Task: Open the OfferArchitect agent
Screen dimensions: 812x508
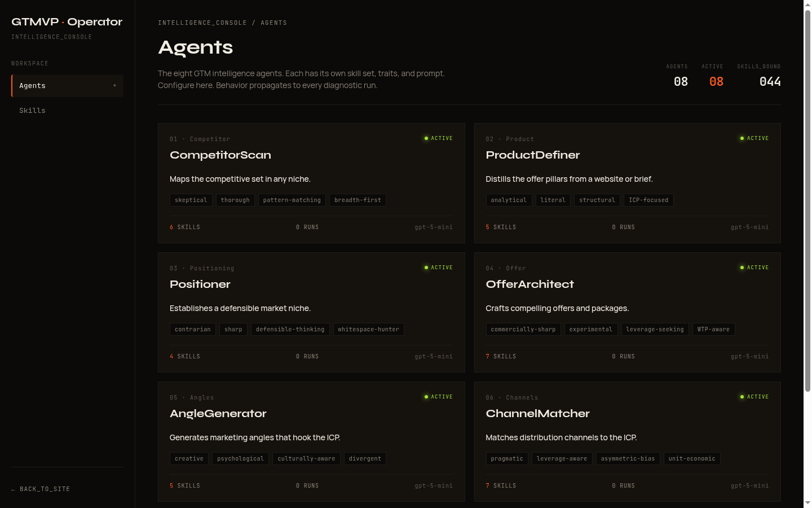Action: [x=529, y=284]
